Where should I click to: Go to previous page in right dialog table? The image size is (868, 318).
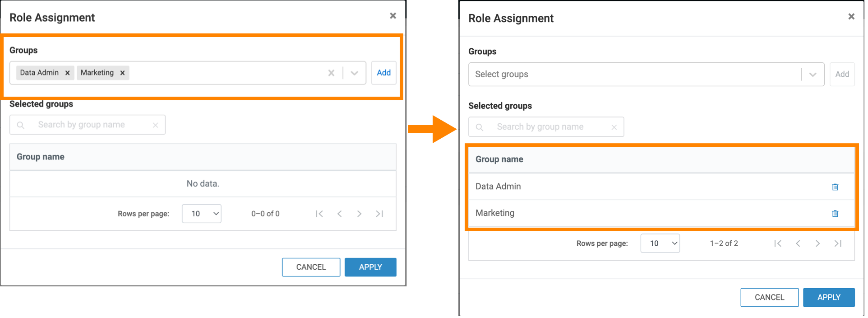tap(798, 243)
